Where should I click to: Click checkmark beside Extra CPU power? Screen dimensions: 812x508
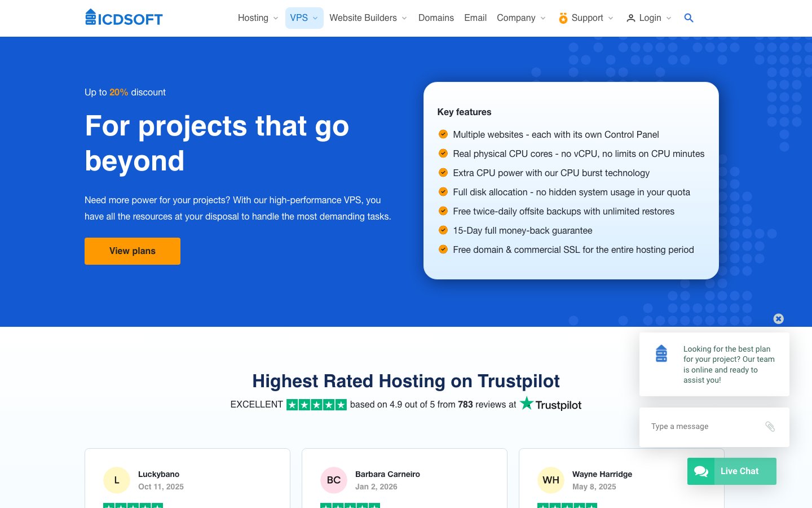point(443,173)
